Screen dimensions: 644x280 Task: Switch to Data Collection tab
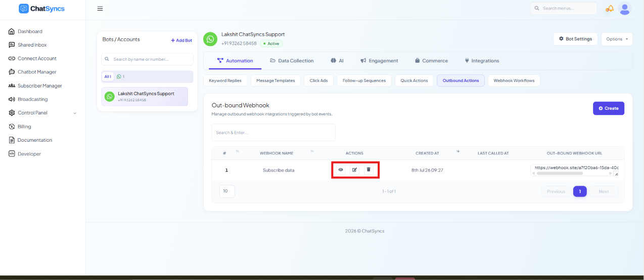point(292,61)
